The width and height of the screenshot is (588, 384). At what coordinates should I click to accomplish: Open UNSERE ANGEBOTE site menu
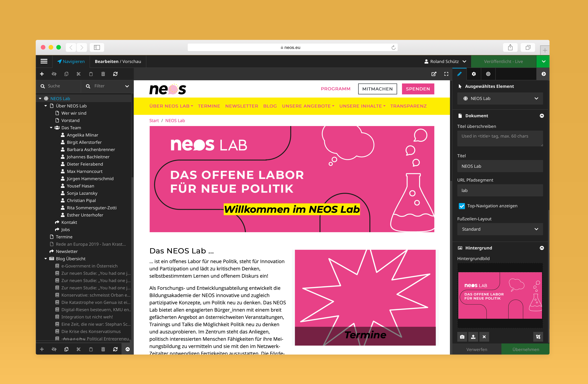[308, 106]
